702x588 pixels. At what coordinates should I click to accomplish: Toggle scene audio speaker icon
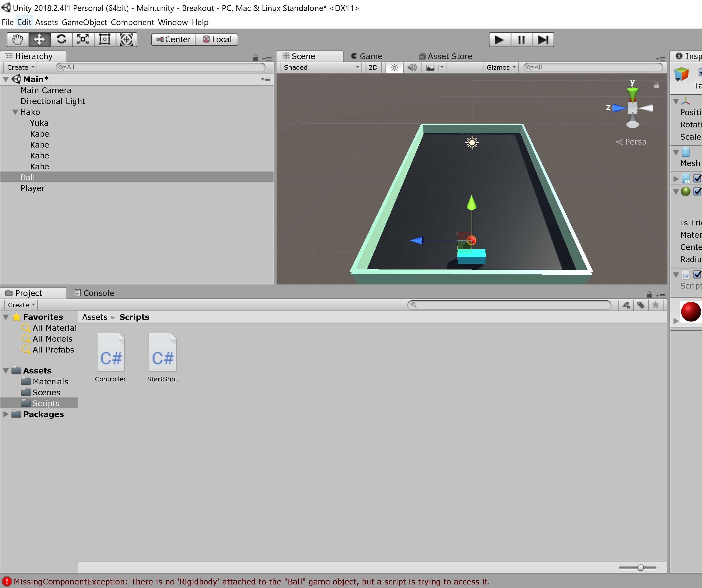click(412, 68)
